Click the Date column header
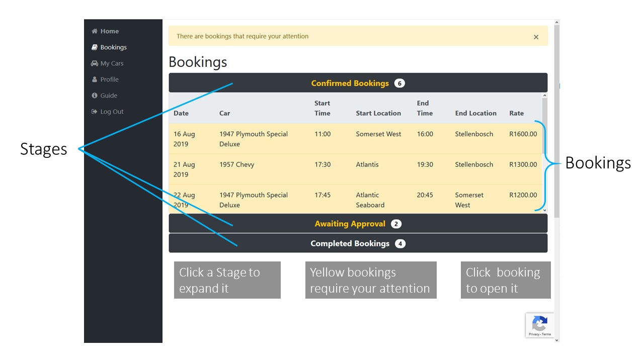Image resolution: width=644 pixels, height=362 pixels. click(181, 113)
